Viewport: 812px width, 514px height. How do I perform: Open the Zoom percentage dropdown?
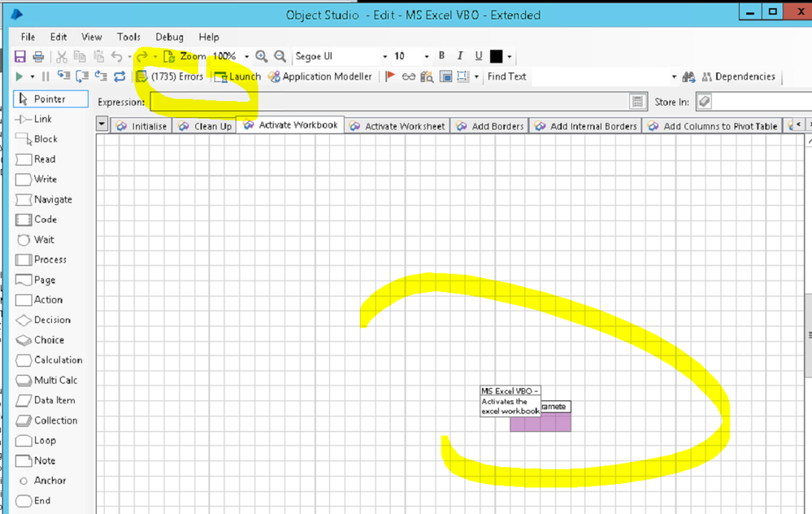246,57
